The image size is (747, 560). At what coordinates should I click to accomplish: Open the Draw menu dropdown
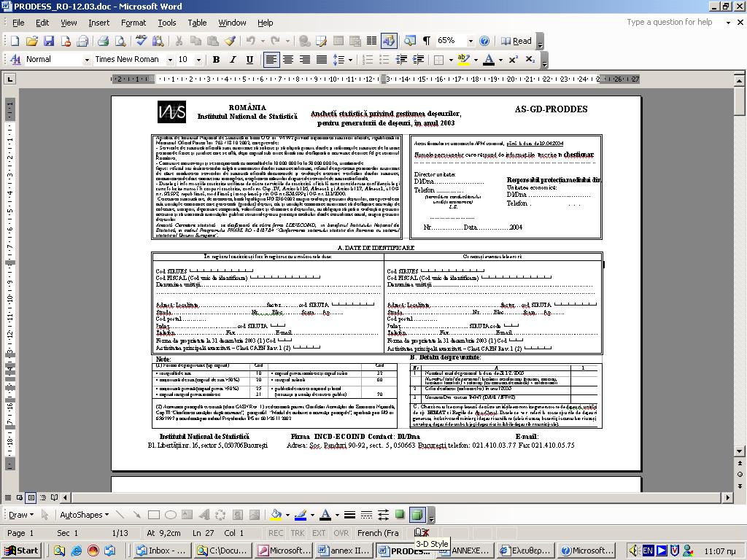(21, 515)
